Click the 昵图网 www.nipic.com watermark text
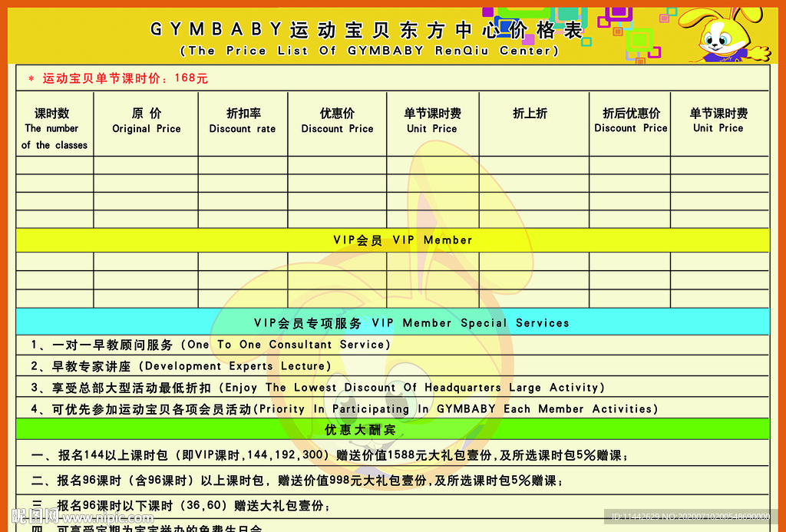This screenshot has height=532, width=786. coord(83,517)
